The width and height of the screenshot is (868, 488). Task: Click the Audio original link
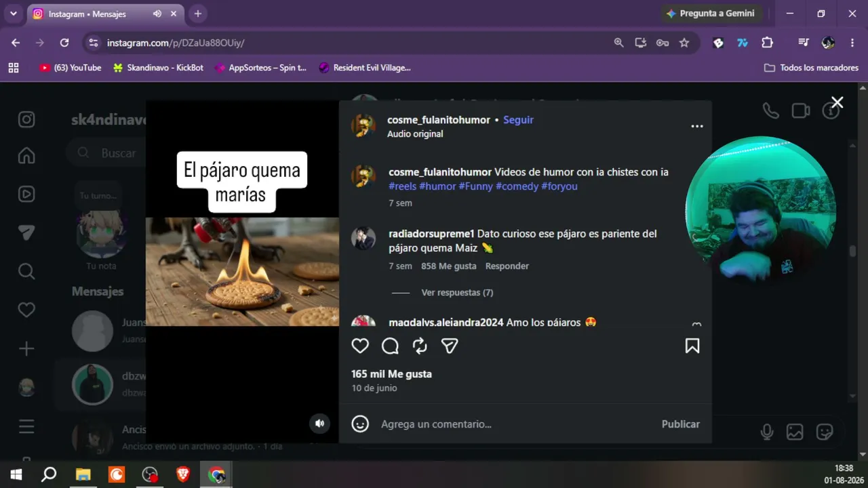415,134
